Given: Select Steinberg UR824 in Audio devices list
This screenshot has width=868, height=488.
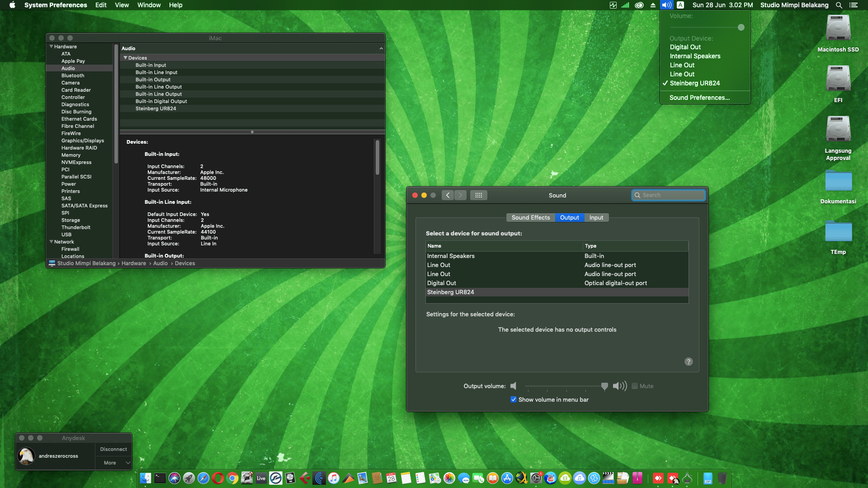Looking at the screenshot, I should (252, 108).
